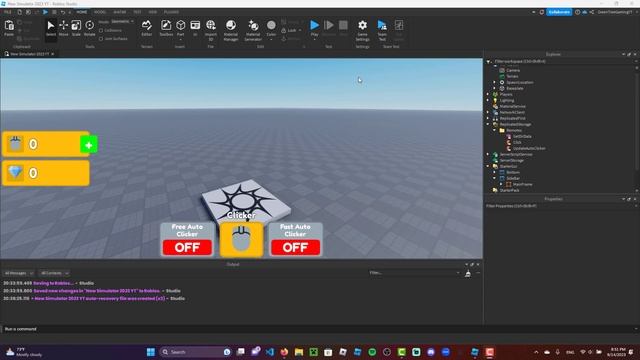Select the UpdateAutoClicker remote in Explorer

pyautogui.click(x=529, y=149)
